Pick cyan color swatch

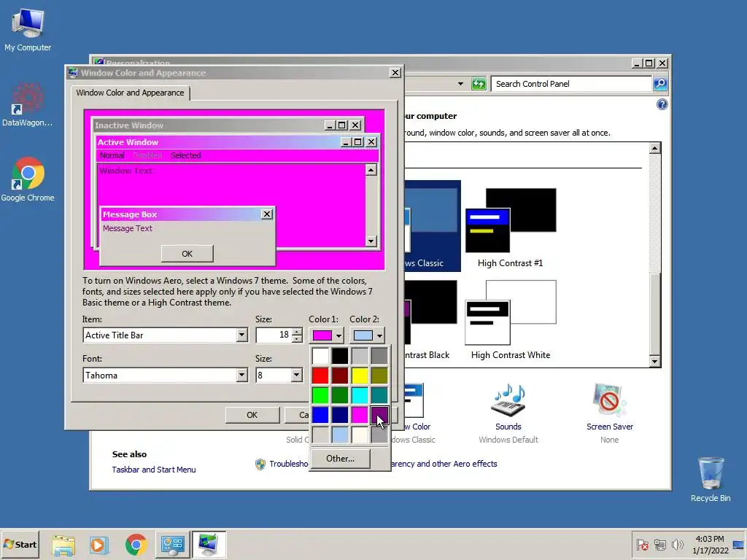(360, 395)
